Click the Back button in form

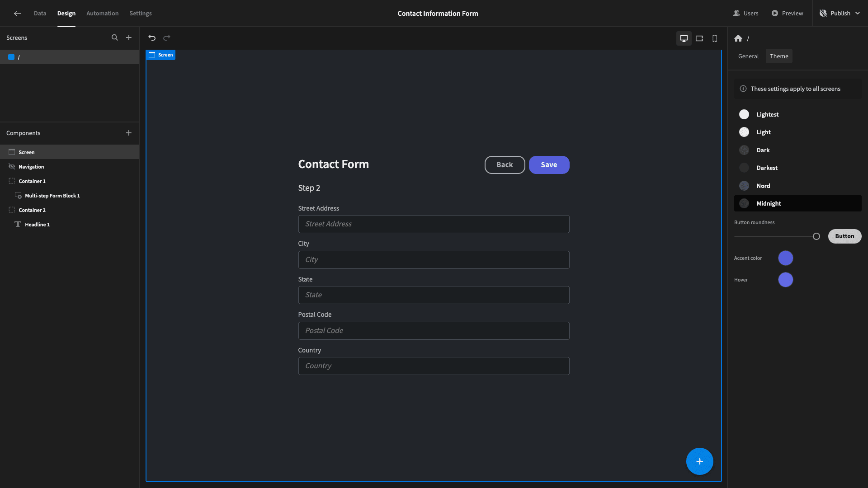click(505, 165)
